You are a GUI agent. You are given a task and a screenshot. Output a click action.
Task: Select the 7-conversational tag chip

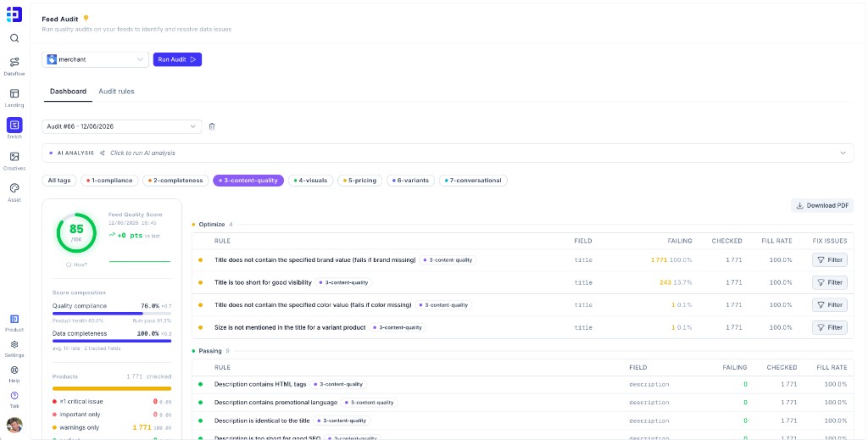coord(473,181)
